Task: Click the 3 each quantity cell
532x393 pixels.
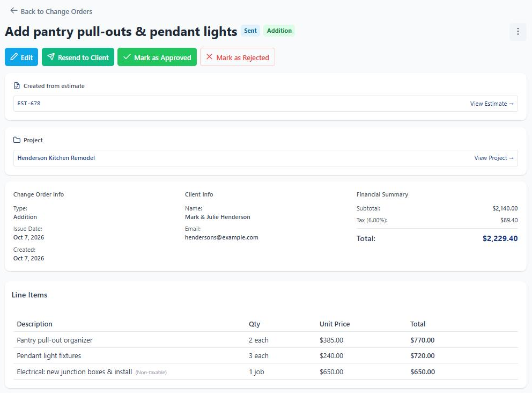Action: 258,355
